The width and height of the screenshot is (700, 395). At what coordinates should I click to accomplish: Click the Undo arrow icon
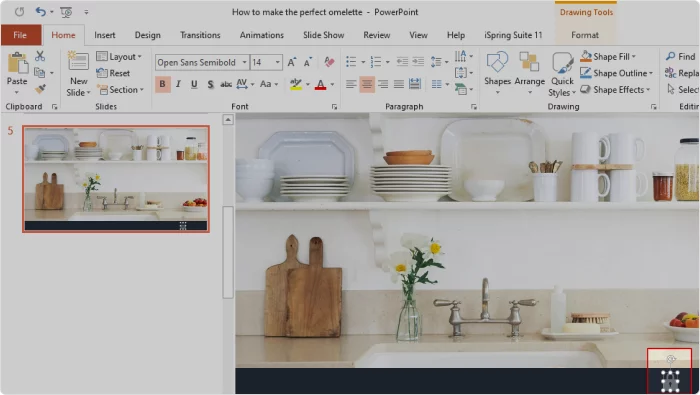(x=40, y=12)
